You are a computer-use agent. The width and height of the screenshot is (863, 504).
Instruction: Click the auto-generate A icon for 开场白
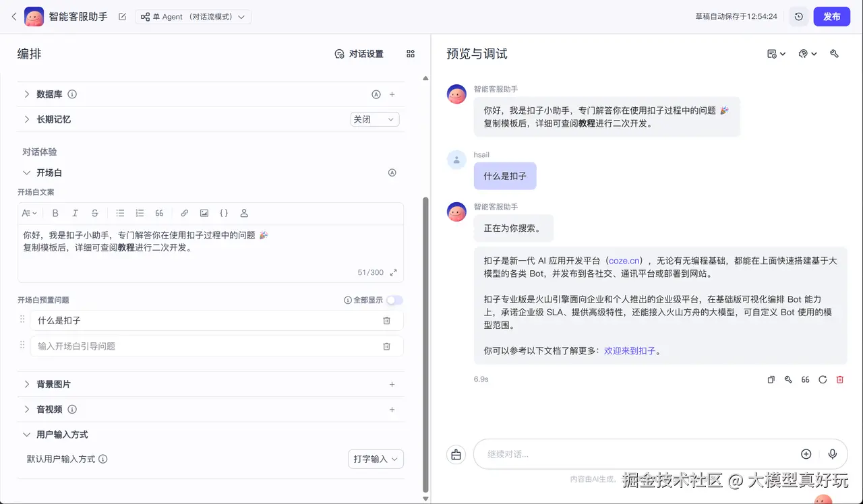[x=392, y=172]
